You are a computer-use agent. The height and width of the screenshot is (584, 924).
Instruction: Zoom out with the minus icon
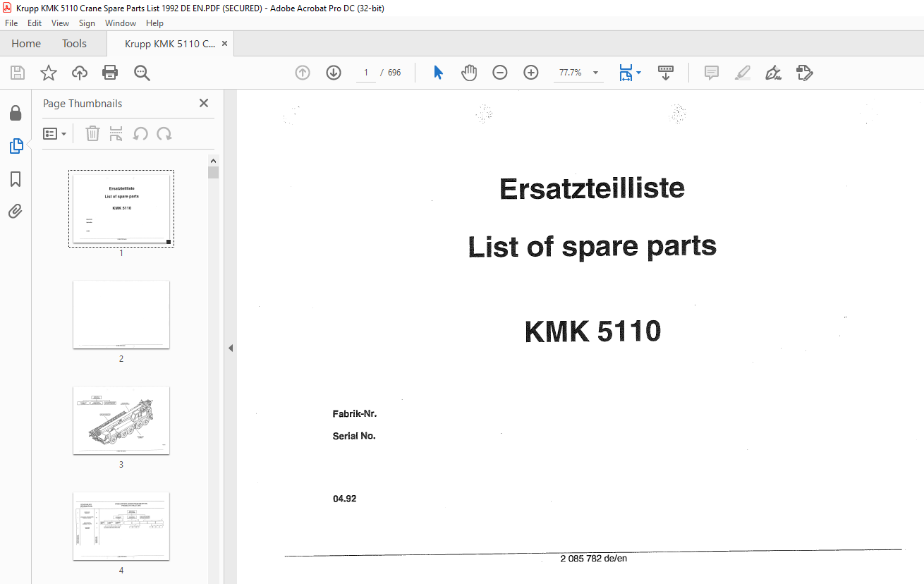pos(500,73)
